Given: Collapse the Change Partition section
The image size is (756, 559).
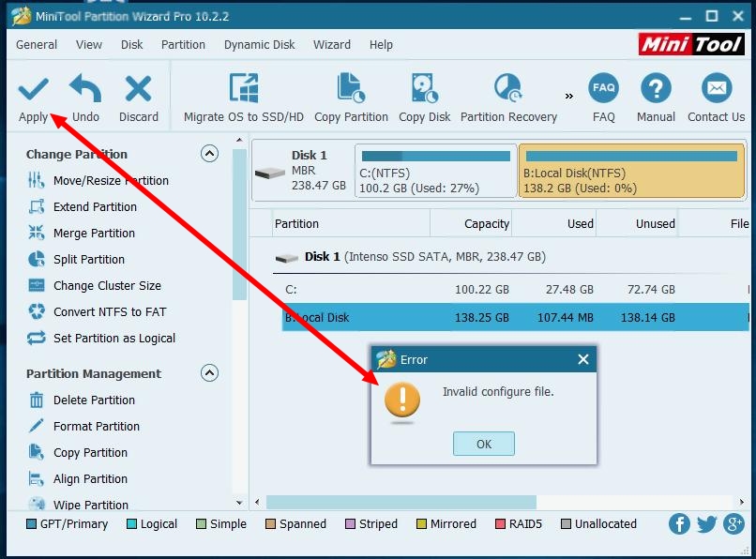Looking at the screenshot, I should pyautogui.click(x=209, y=154).
